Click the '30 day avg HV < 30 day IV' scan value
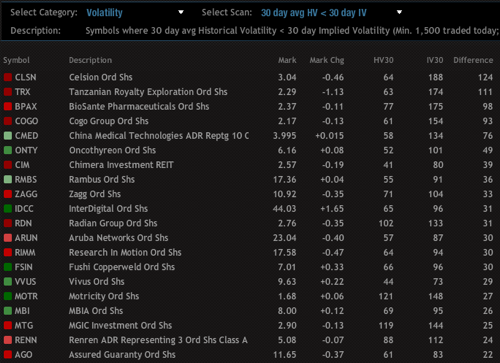Image resolution: width=500 pixels, height=363 pixels. click(x=314, y=13)
